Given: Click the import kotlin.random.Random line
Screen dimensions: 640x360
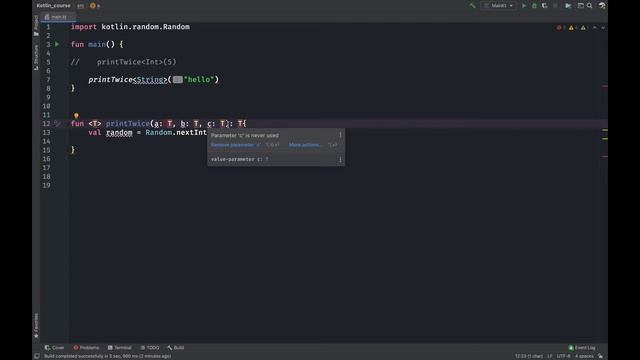Looking at the screenshot, I should (x=130, y=27).
